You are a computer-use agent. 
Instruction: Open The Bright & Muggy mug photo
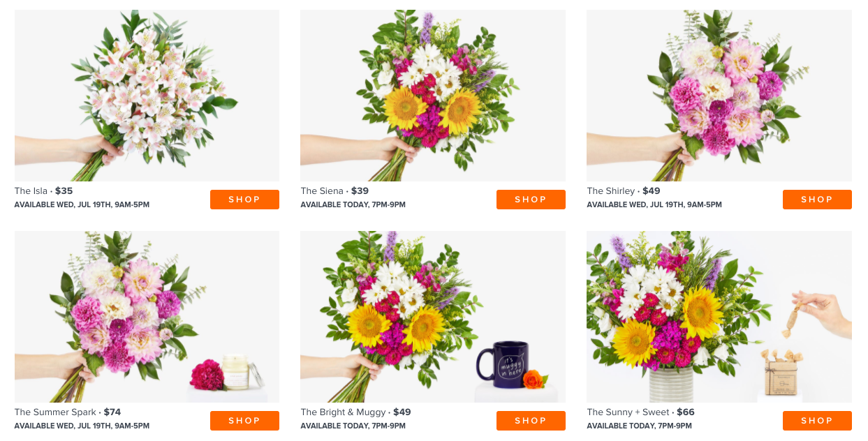[433, 317]
